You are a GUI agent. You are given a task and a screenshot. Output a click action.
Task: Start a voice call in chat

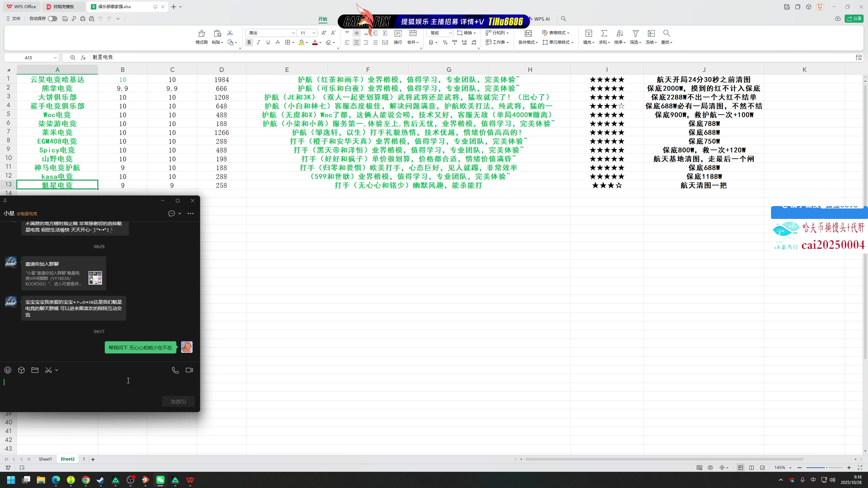tap(175, 370)
